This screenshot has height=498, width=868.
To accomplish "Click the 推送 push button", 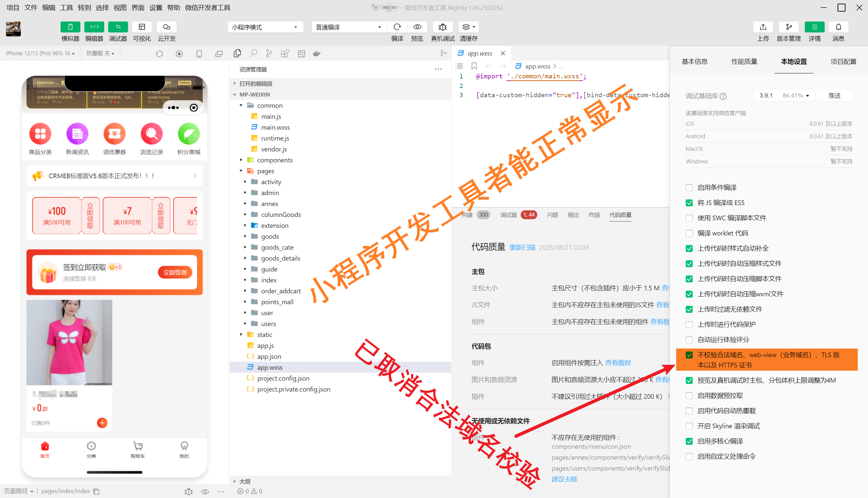I will click(834, 96).
